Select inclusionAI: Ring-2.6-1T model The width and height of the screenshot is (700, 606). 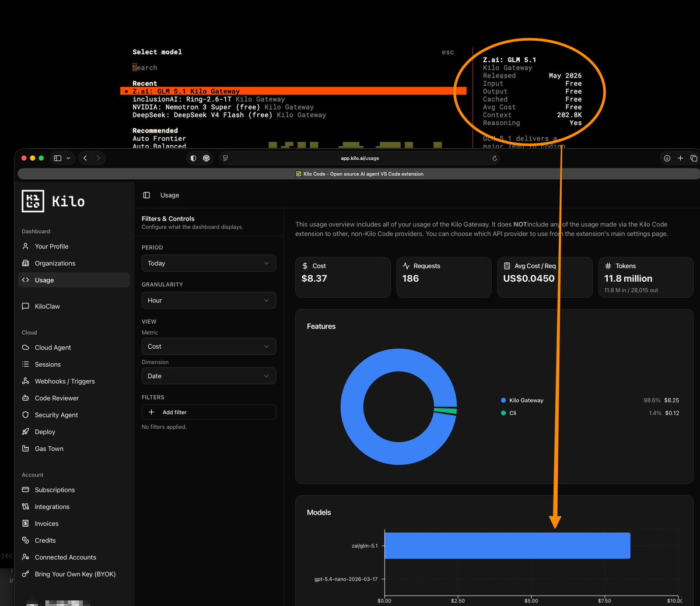click(x=209, y=99)
